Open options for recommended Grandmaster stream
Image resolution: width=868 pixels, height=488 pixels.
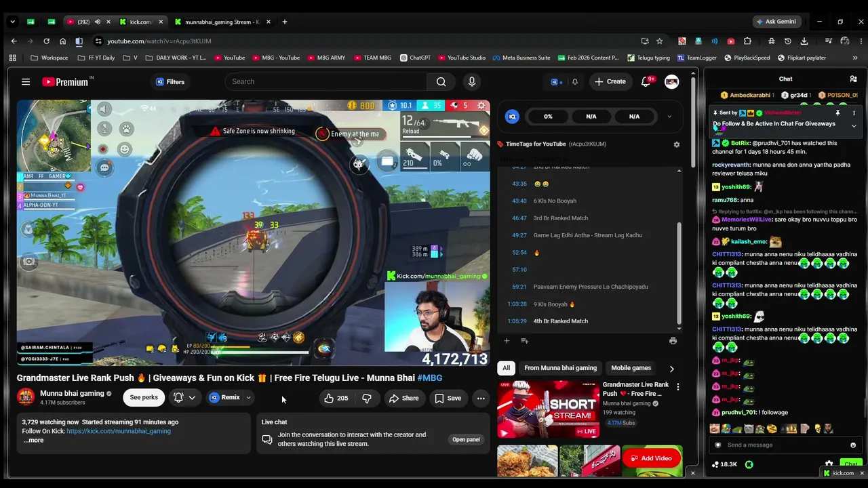[x=677, y=386]
